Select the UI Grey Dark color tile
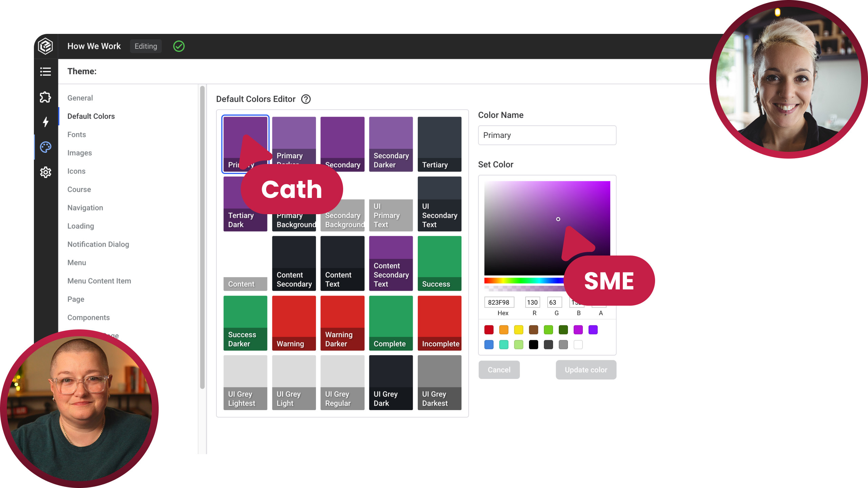Image resolution: width=868 pixels, height=488 pixels. (x=391, y=382)
